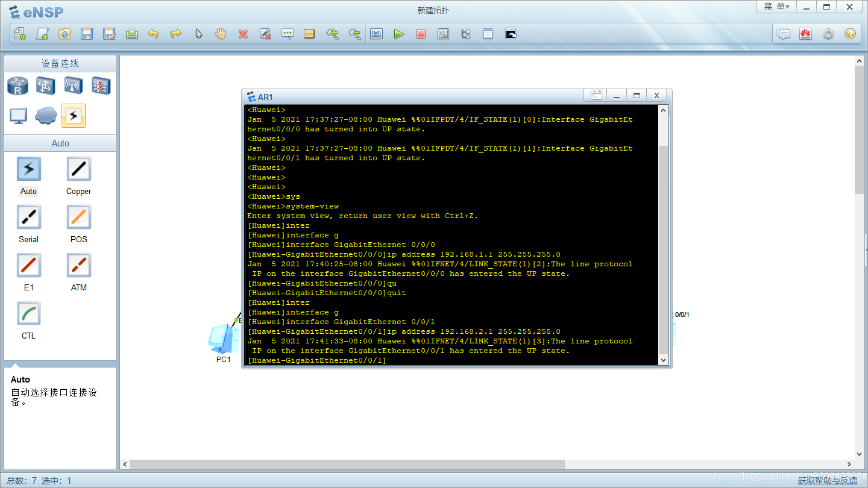Select the connection cable category
The width and height of the screenshot is (868, 488).
pyautogui.click(x=74, y=116)
